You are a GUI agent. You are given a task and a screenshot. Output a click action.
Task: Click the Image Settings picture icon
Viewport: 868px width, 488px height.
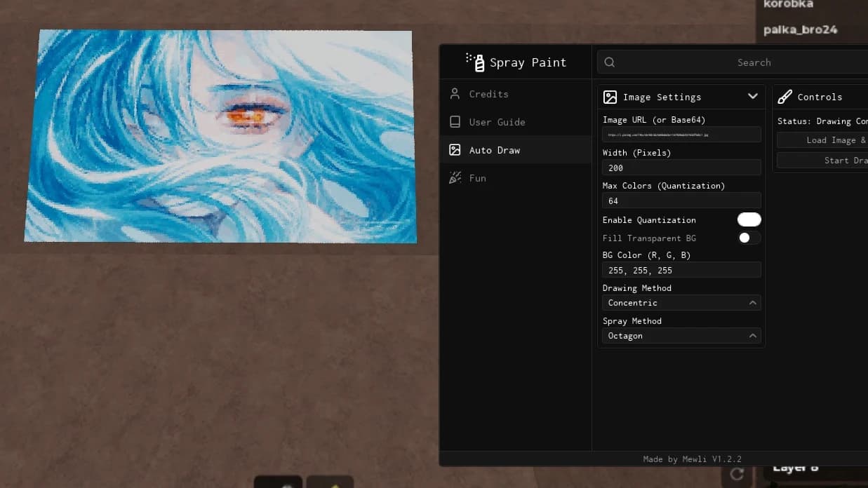coord(610,97)
